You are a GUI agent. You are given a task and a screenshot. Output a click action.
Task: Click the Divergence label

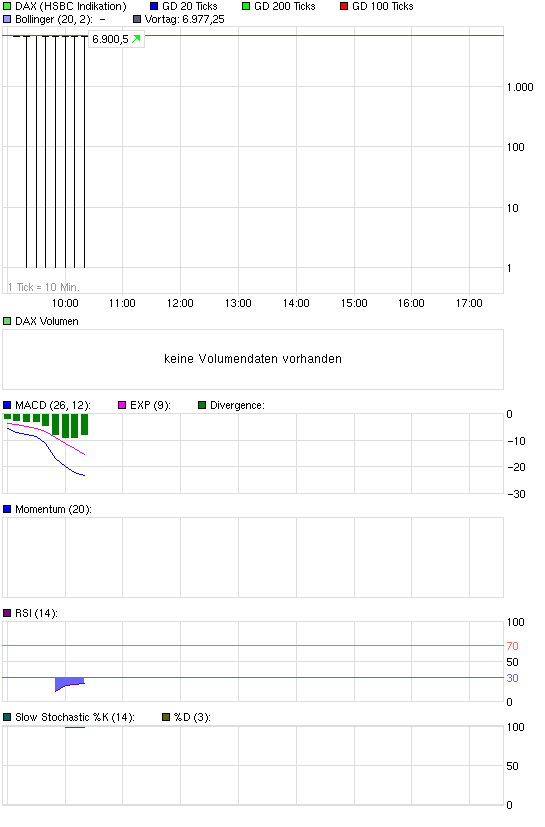click(237, 405)
